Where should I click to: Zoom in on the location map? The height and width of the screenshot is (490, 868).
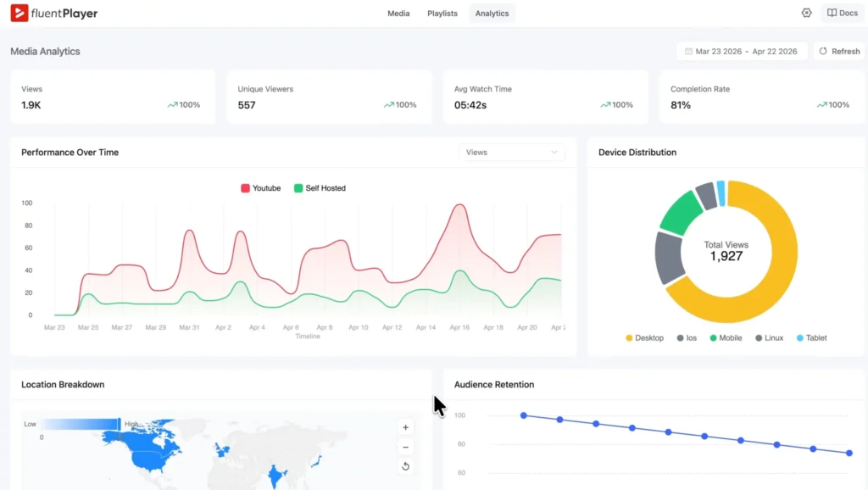pos(405,427)
